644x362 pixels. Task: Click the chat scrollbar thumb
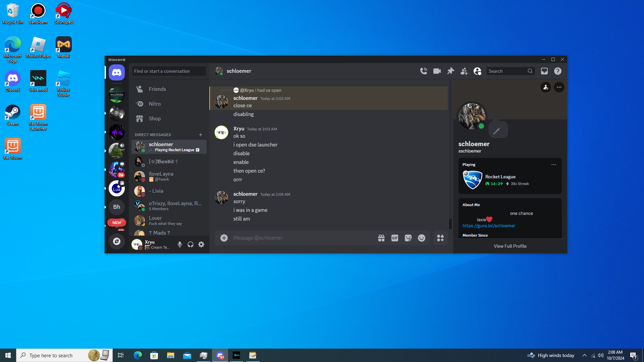pyautogui.click(x=450, y=224)
